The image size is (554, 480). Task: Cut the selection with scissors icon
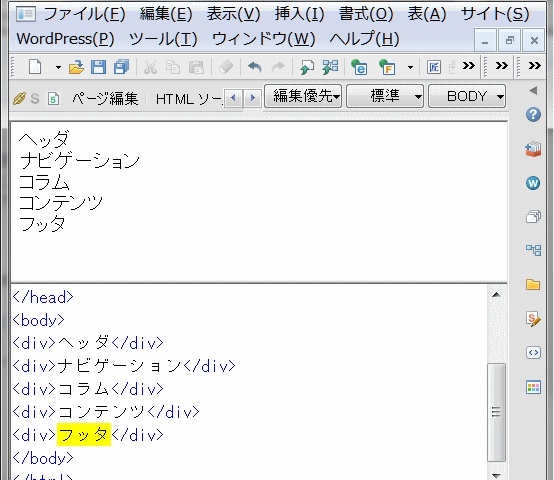pyautogui.click(x=150, y=67)
